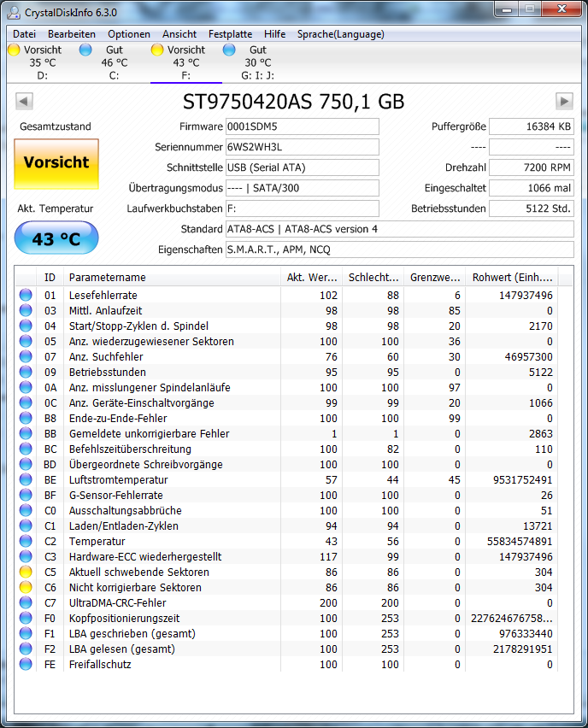
Task: Go to next disk with right arrow
Action: 564,101
